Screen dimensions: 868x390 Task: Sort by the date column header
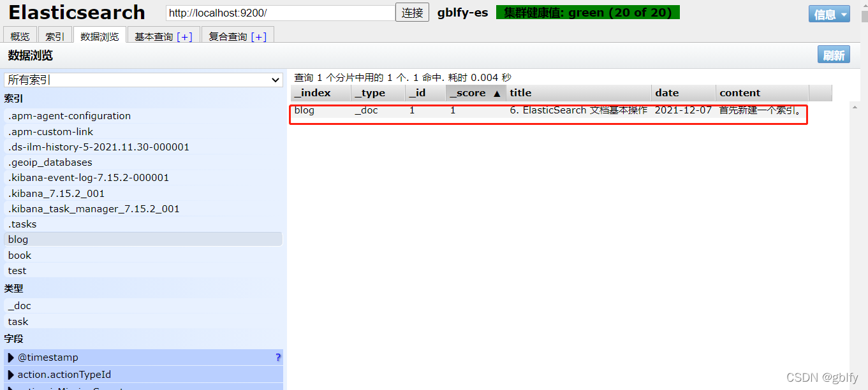click(684, 93)
